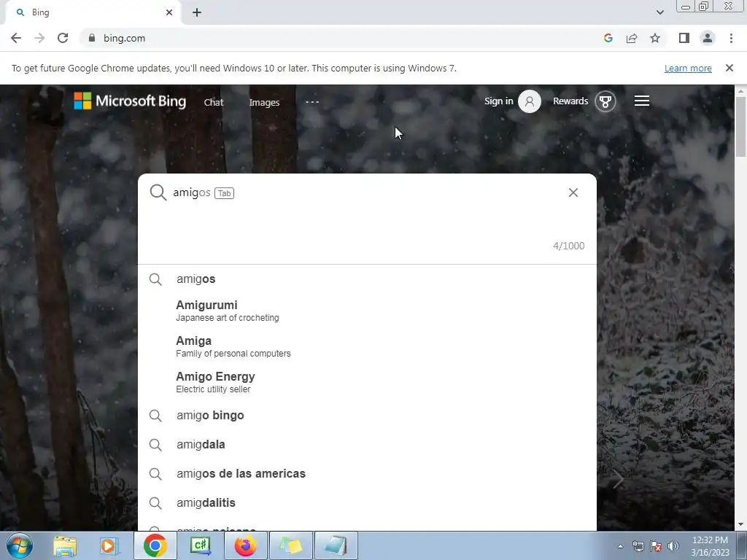Open Rewards text link
This screenshot has height=560, width=747.
tap(570, 101)
